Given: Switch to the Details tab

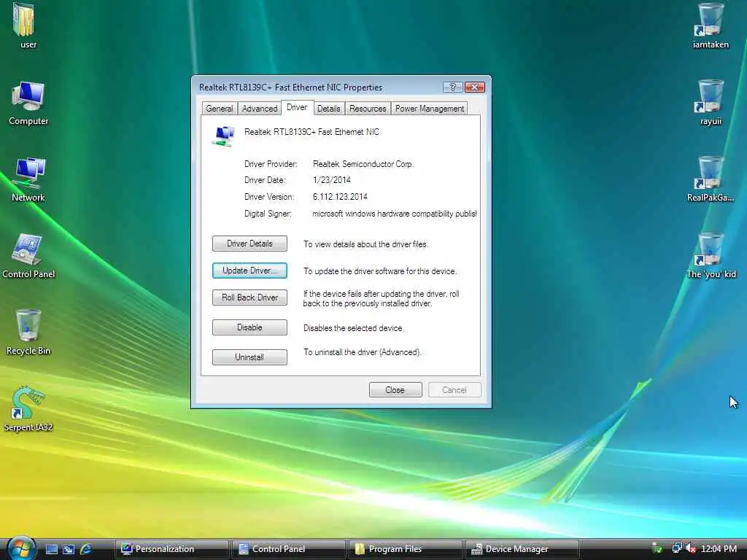Looking at the screenshot, I should tap(329, 109).
